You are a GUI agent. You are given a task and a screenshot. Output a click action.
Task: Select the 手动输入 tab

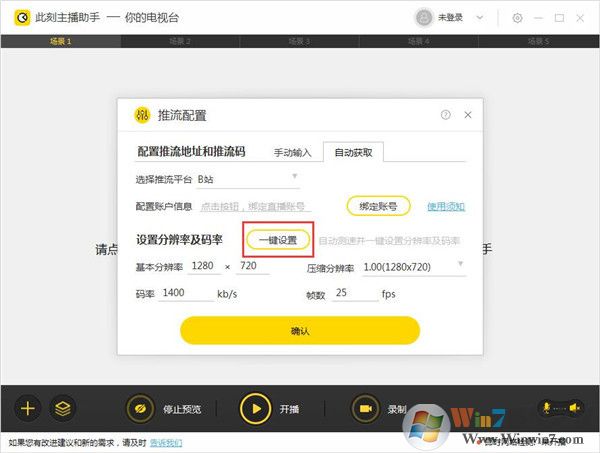point(293,153)
